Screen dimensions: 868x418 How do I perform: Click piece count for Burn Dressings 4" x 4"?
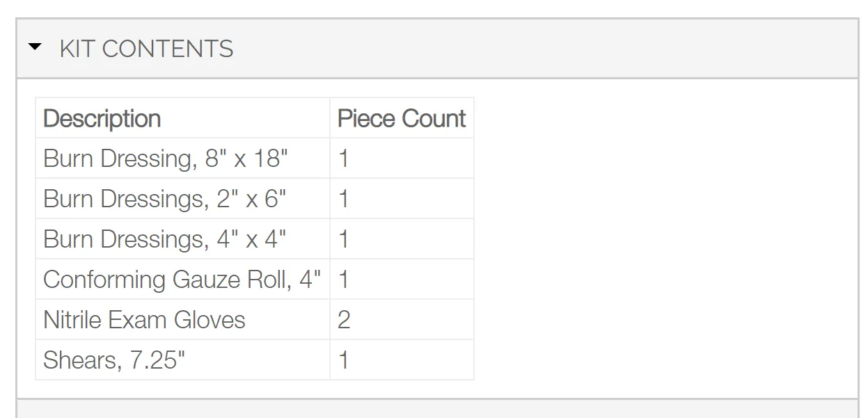pos(402,239)
